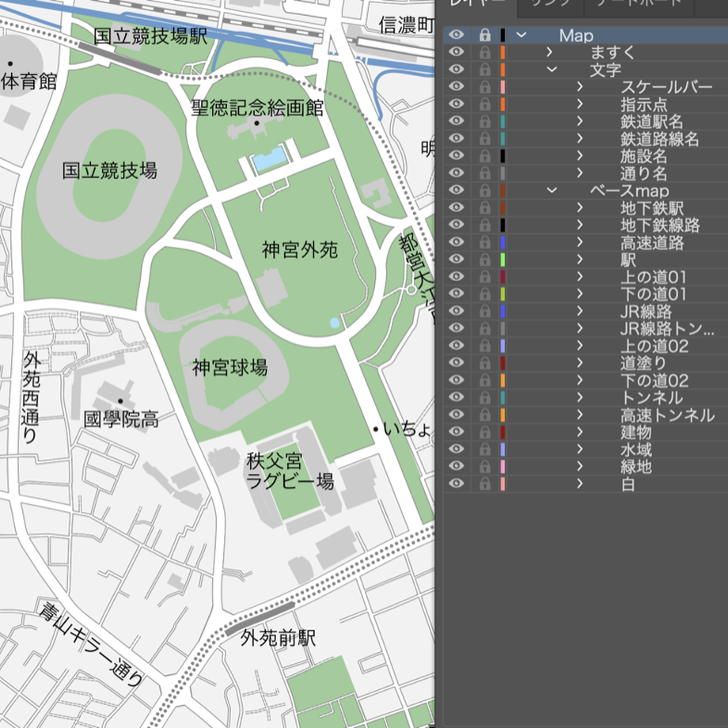Image resolution: width=728 pixels, height=728 pixels.
Task: Select the 地下鉄線路 layer row
Action: point(586,225)
